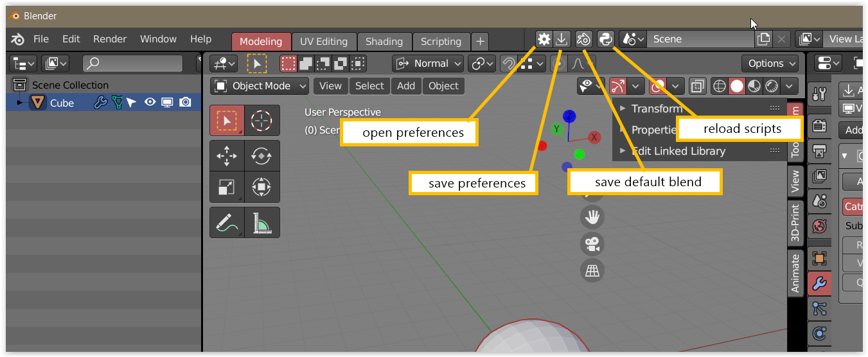Add a workspace with plus button

pyautogui.click(x=480, y=41)
